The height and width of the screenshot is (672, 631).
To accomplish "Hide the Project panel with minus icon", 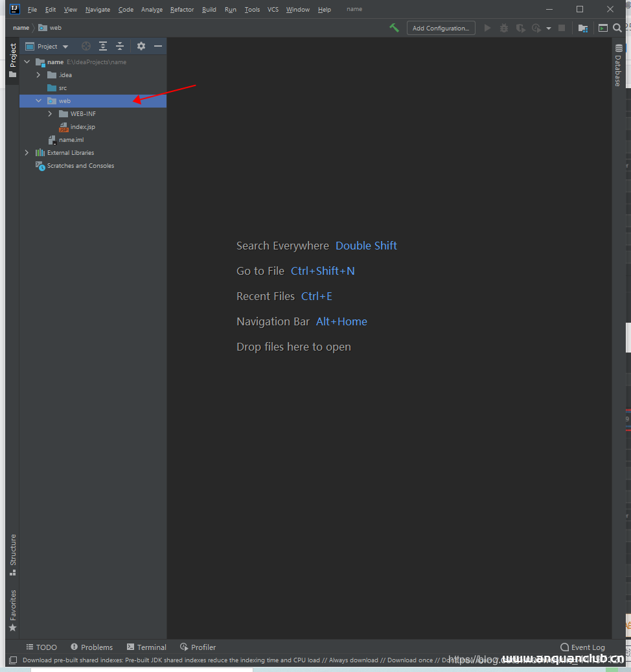I will click(157, 46).
